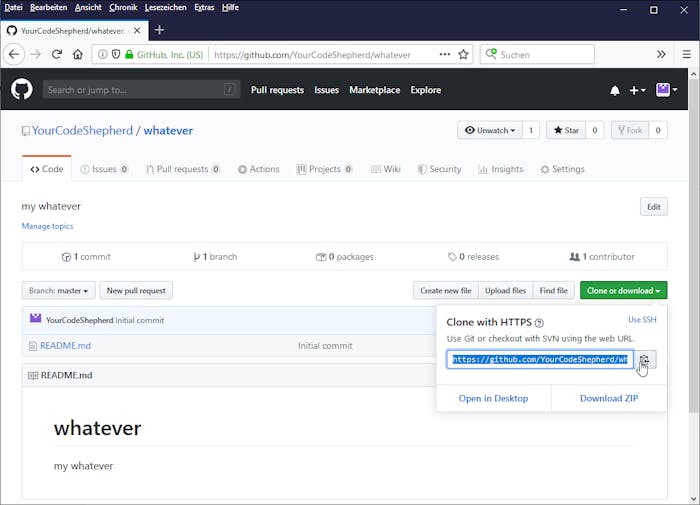The height and width of the screenshot is (505, 700).
Task: Switch to the Pull requests repository tab
Action: pyautogui.click(x=183, y=169)
